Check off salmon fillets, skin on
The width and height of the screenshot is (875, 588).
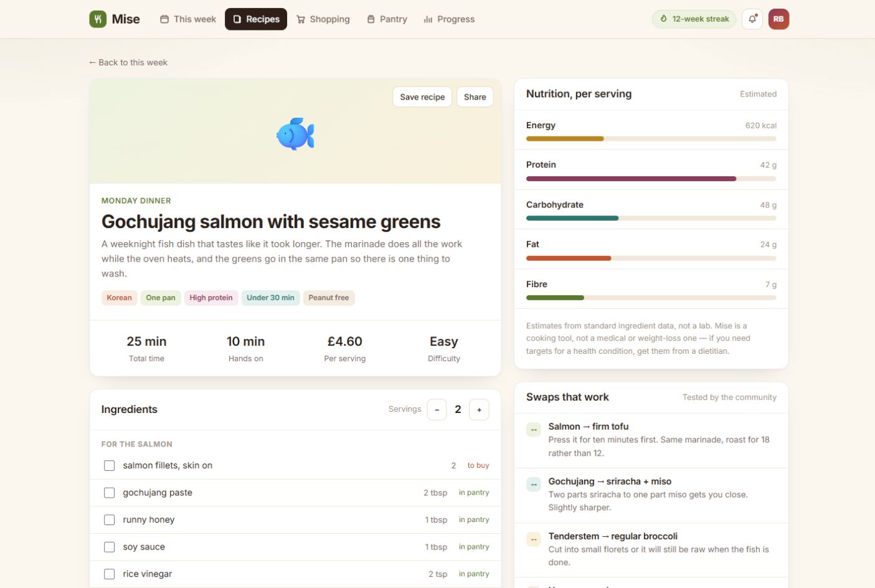[x=110, y=466]
